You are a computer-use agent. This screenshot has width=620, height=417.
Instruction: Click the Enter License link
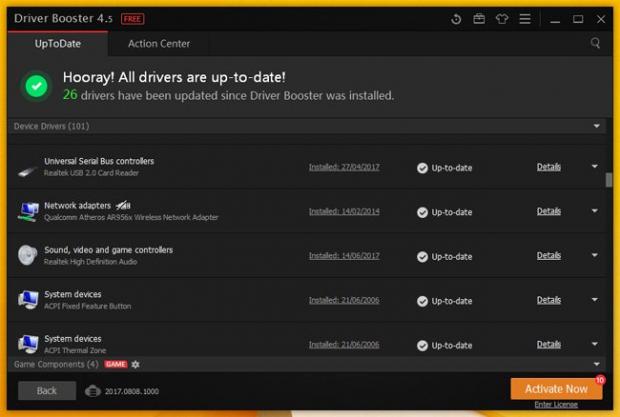click(556, 405)
